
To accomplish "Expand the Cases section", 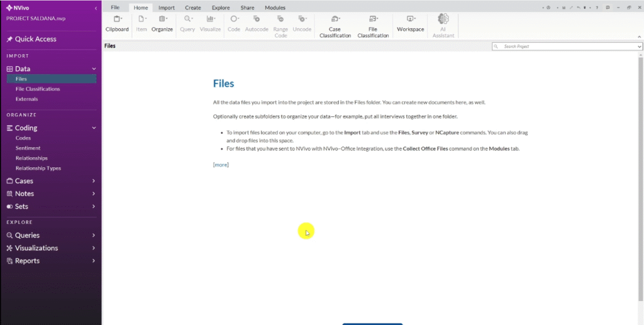I will pos(94,181).
